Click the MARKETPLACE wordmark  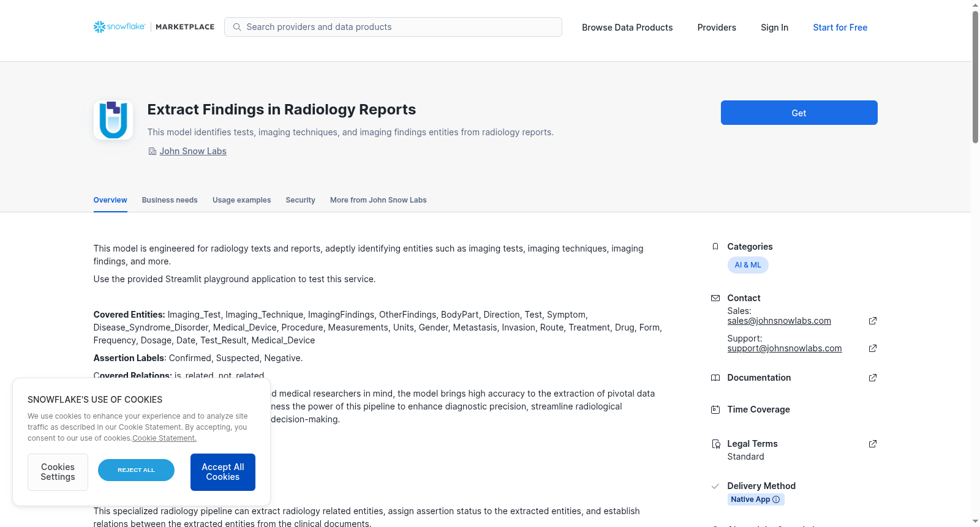coord(185,27)
